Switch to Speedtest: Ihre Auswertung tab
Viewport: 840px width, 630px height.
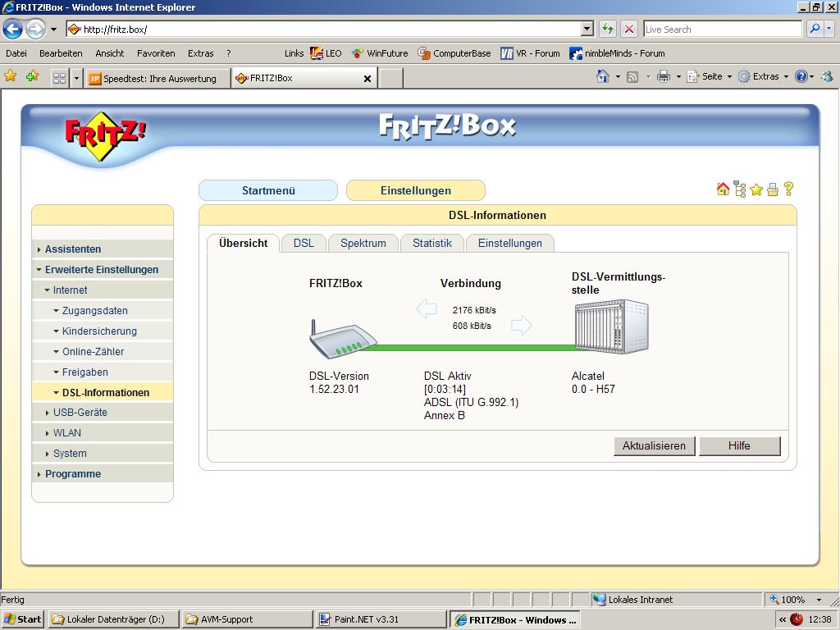coord(157,78)
